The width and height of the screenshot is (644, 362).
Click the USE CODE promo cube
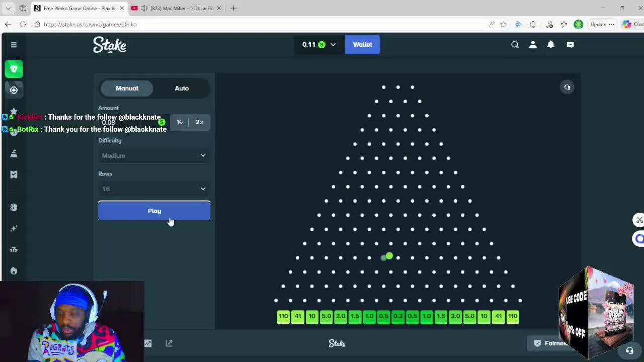596,312
